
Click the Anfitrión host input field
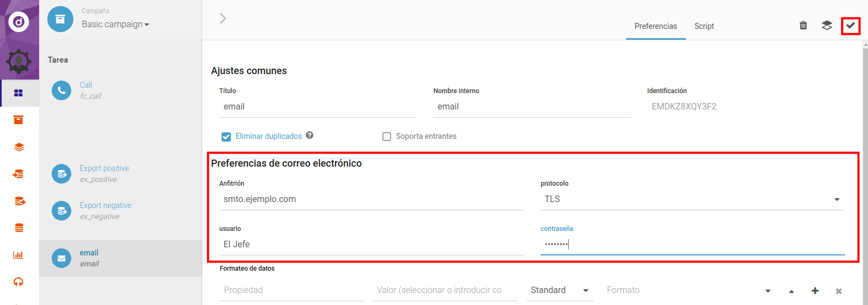click(x=371, y=199)
